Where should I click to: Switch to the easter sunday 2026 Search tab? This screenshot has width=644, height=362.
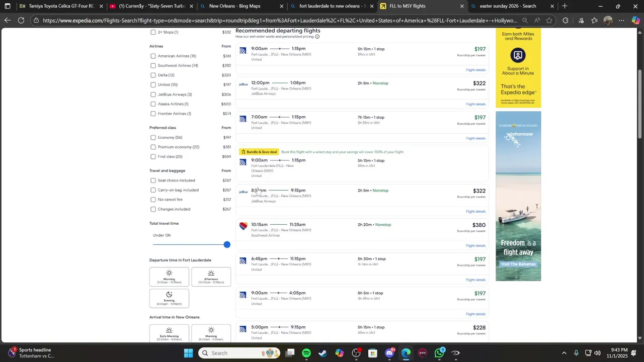point(512,6)
